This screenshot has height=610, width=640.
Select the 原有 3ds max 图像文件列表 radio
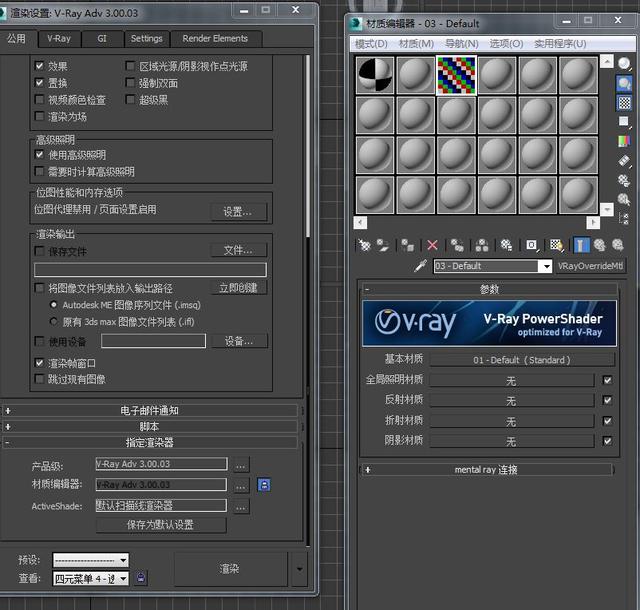[x=53, y=322]
